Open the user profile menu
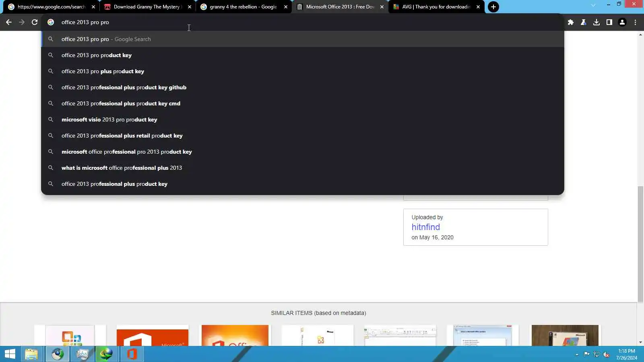This screenshot has height=362, width=644. coord(622,22)
